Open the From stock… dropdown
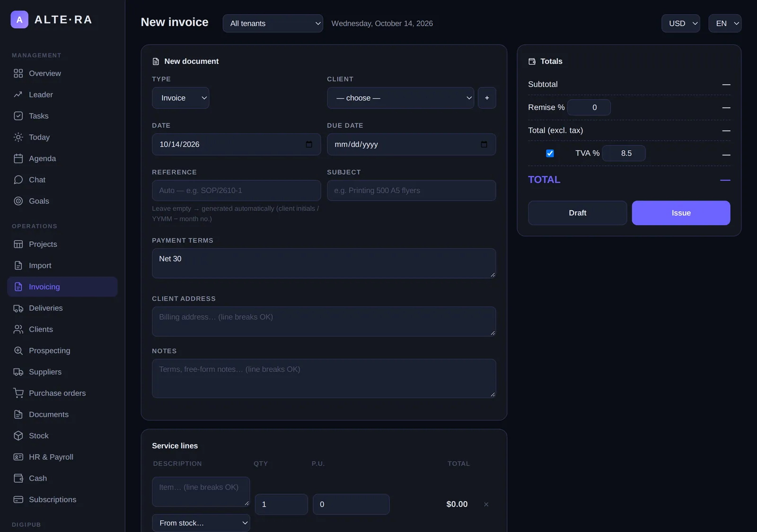The width and height of the screenshot is (757, 532). tap(201, 523)
